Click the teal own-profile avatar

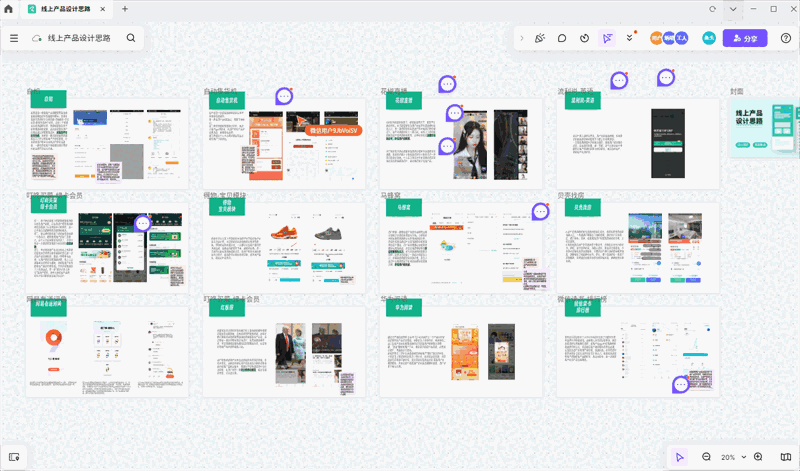(709, 38)
